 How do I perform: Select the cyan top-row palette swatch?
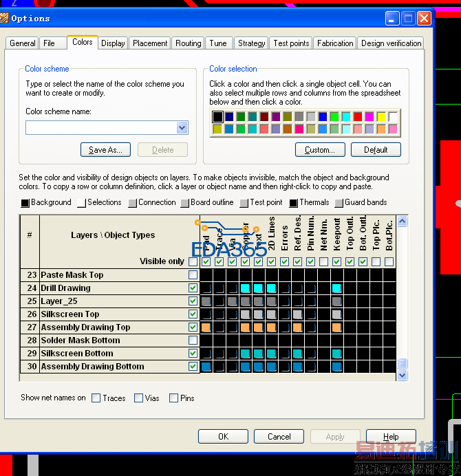(x=346, y=116)
